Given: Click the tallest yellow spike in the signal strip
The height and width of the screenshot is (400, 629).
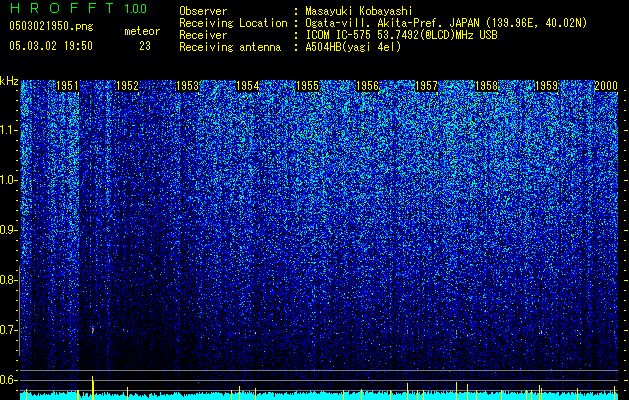Looking at the screenshot, I should [93, 388].
